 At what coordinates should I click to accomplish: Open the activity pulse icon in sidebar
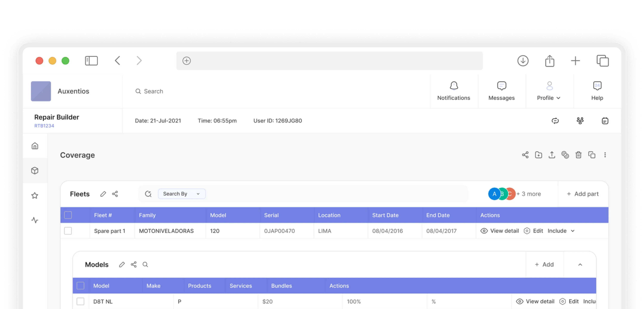tap(35, 220)
